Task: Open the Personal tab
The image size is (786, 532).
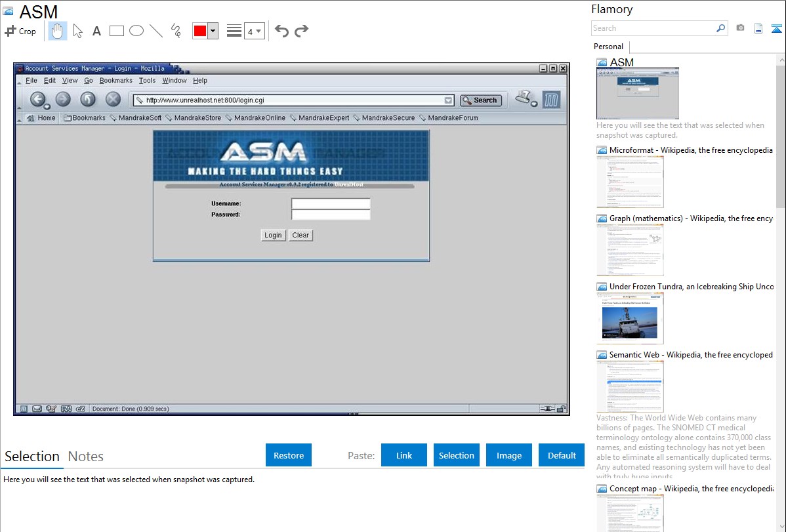Action: (608, 47)
